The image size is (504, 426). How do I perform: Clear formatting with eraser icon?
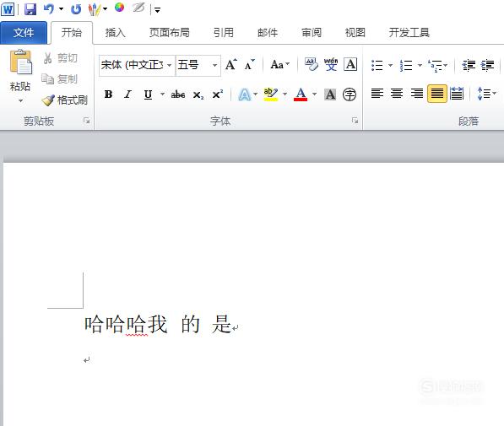click(x=312, y=64)
